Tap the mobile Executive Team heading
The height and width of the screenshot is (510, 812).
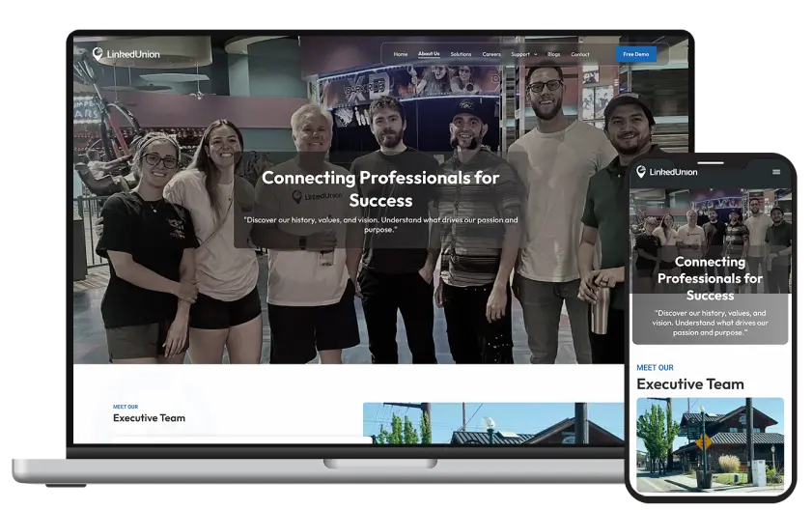point(689,383)
